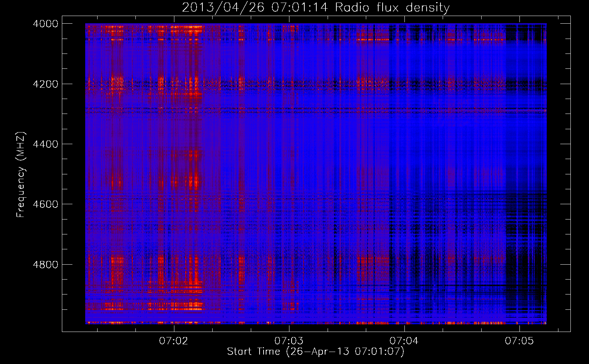Click the '4000' frequency axis label
The height and width of the screenshot is (364, 589).
coord(46,24)
